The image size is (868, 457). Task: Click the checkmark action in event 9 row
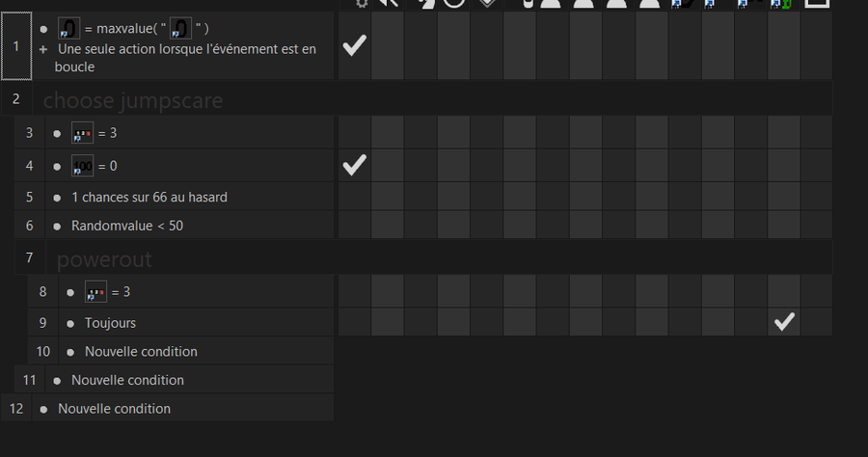(784, 321)
